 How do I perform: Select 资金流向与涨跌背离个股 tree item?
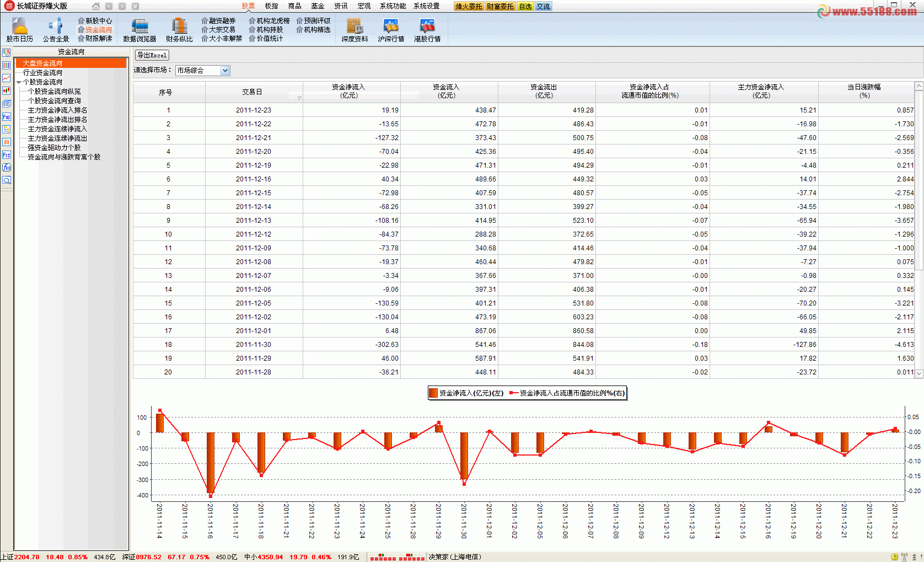65,157
